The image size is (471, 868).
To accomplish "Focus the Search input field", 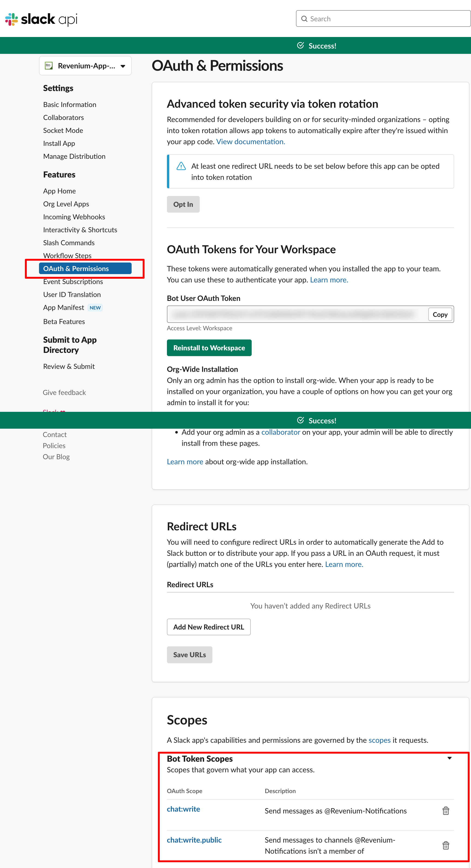I will tap(387, 19).
